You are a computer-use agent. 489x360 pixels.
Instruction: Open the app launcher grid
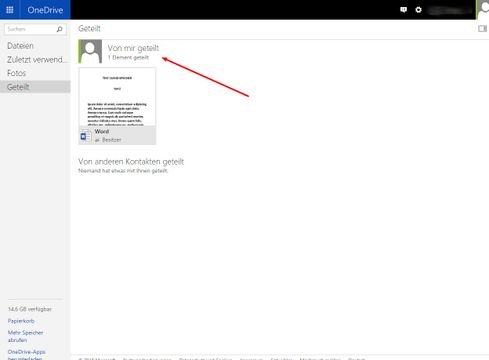click(10, 10)
